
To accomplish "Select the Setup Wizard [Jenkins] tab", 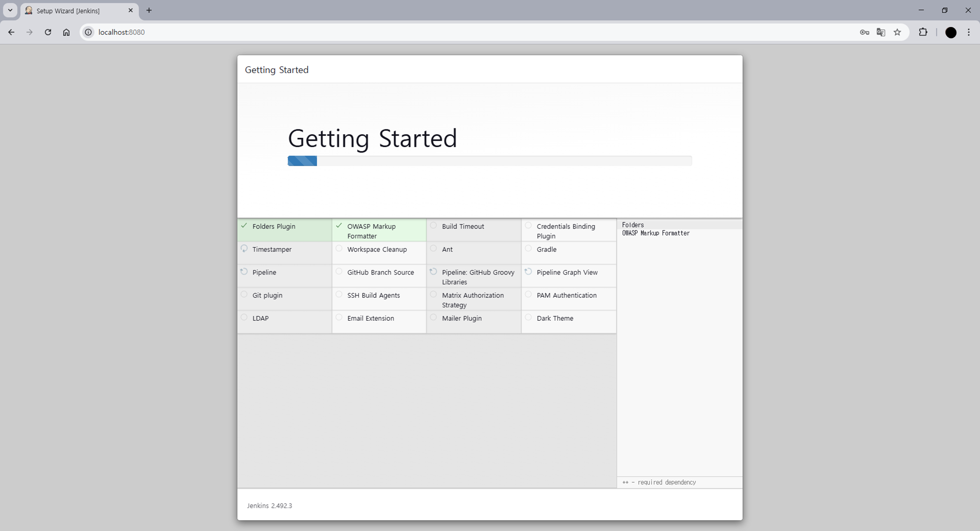I will [79, 10].
